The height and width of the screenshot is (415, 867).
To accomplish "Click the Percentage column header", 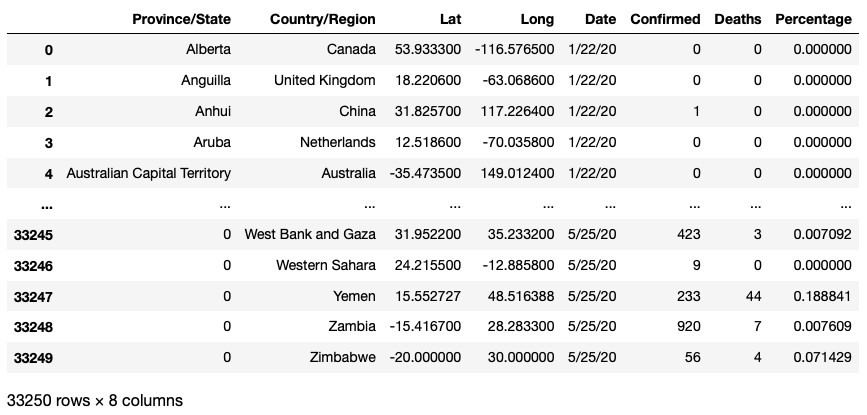I will coord(813,19).
